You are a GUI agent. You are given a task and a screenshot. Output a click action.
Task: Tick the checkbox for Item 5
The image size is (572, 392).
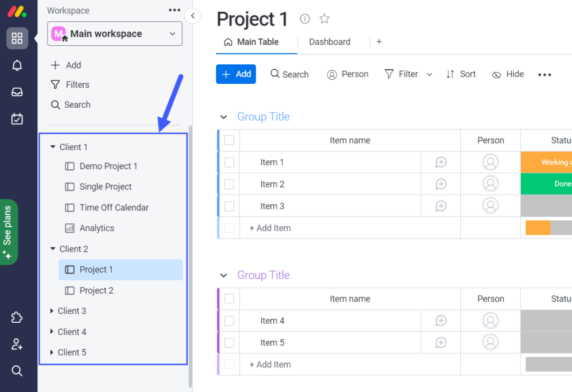coord(229,342)
